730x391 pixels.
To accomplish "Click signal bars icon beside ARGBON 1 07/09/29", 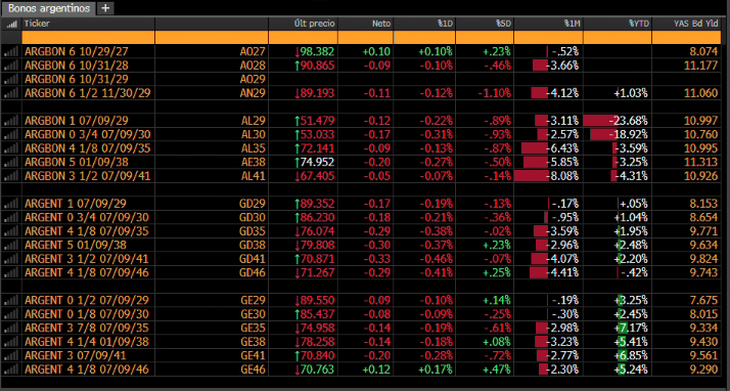I will coord(12,121).
